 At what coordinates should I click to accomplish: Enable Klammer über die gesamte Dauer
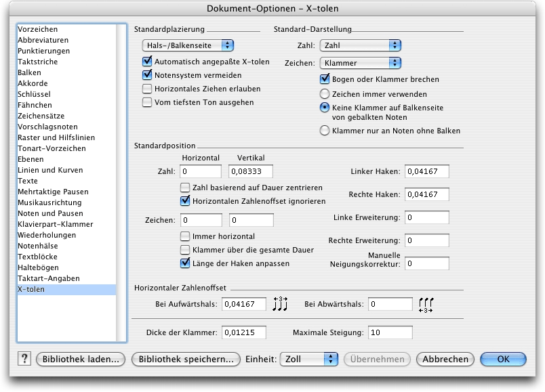[185, 250]
